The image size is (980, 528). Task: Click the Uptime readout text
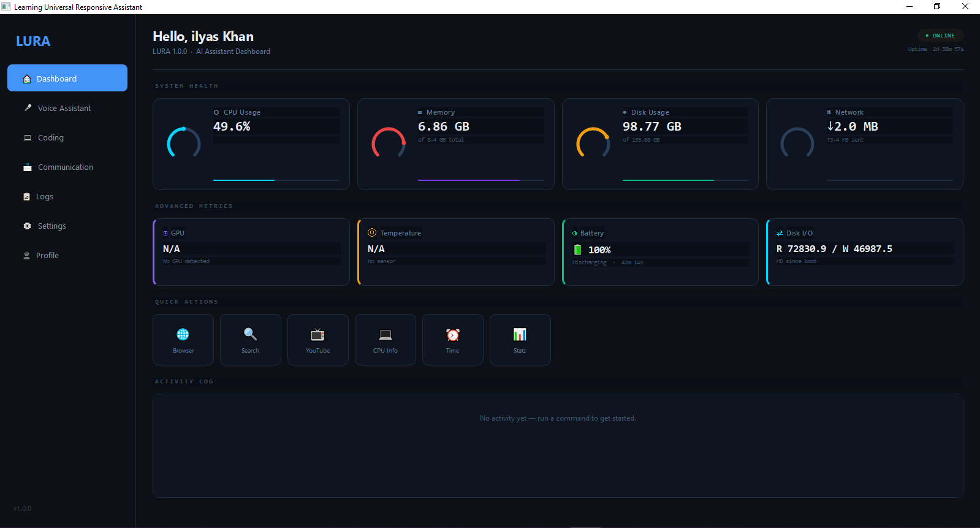tap(936, 49)
